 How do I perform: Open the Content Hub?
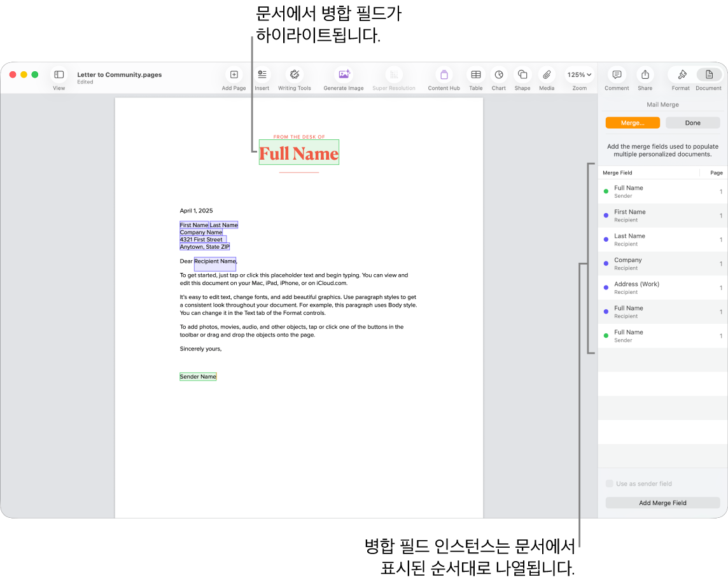point(444,74)
